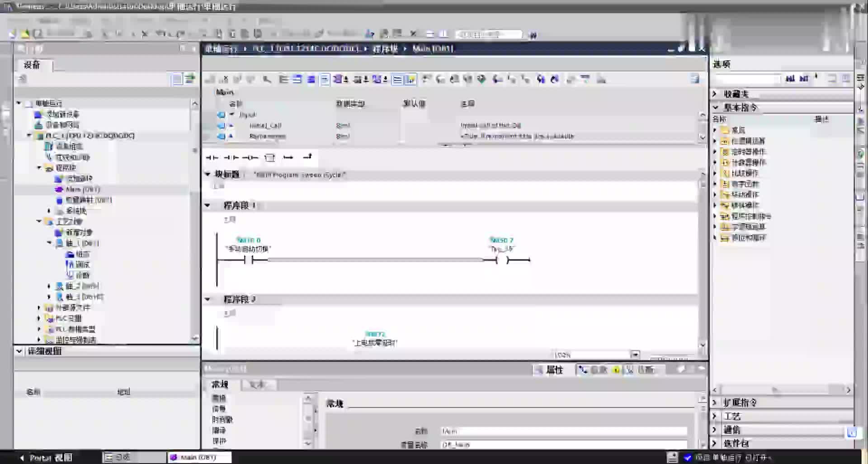Collapse 程序段 2 network

pyautogui.click(x=208, y=299)
